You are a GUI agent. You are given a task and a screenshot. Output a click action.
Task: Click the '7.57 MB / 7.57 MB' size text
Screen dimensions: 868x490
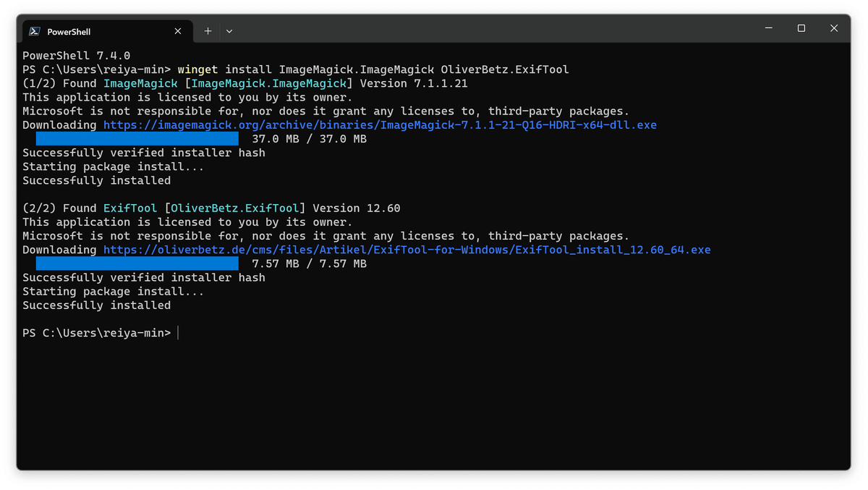(310, 263)
